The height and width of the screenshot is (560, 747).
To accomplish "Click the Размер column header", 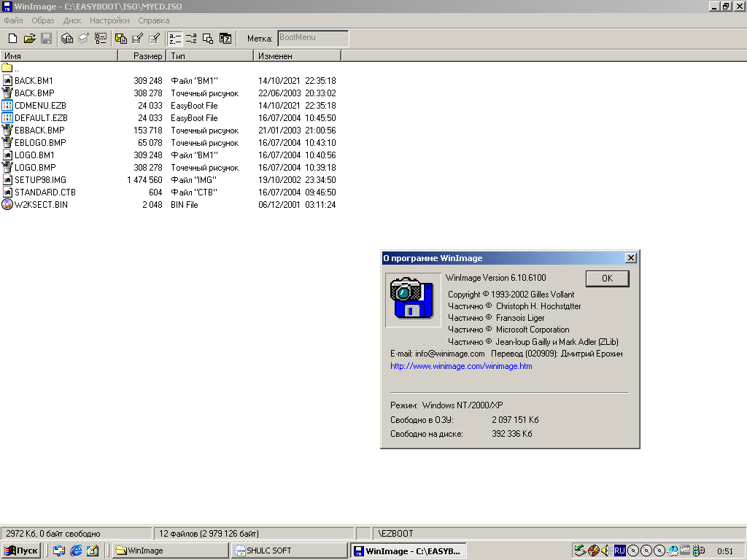I will pos(142,55).
